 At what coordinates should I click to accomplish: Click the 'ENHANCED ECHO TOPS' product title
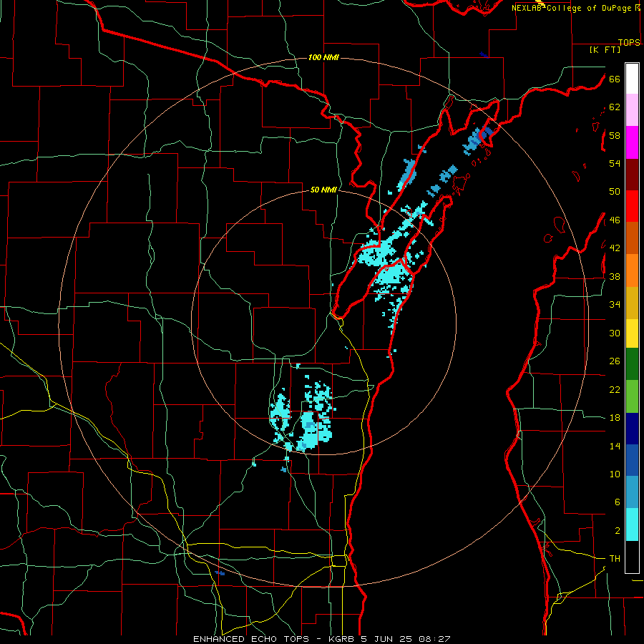pos(251,639)
